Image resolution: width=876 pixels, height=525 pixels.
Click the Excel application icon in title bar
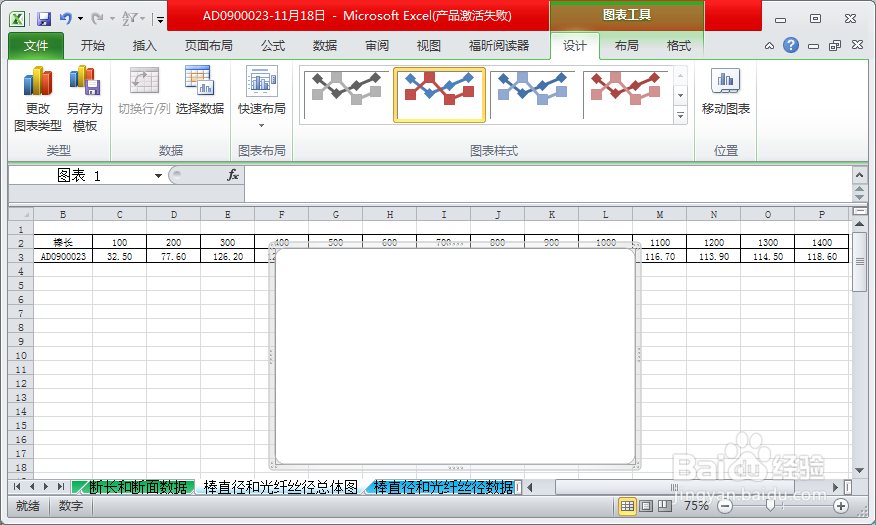pos(17,19)
